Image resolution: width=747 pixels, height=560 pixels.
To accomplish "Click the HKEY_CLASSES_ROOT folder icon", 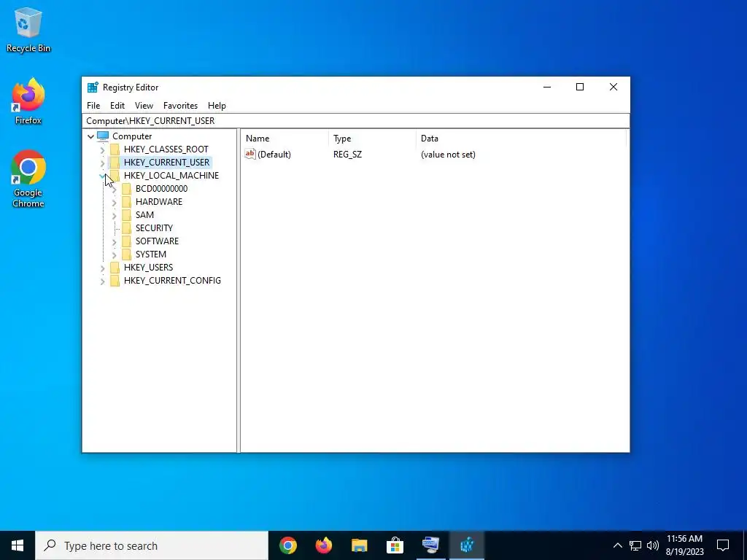I will 115,149.
